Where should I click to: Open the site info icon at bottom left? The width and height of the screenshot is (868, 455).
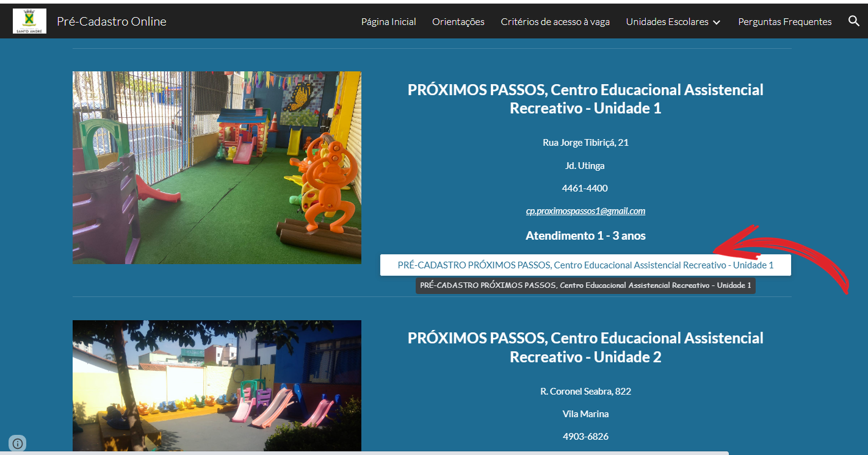17,443
